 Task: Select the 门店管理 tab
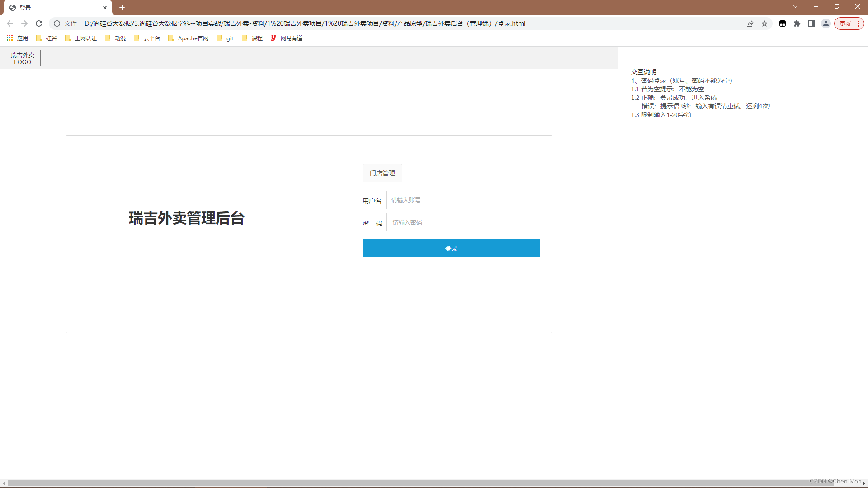tap(382, 173)
